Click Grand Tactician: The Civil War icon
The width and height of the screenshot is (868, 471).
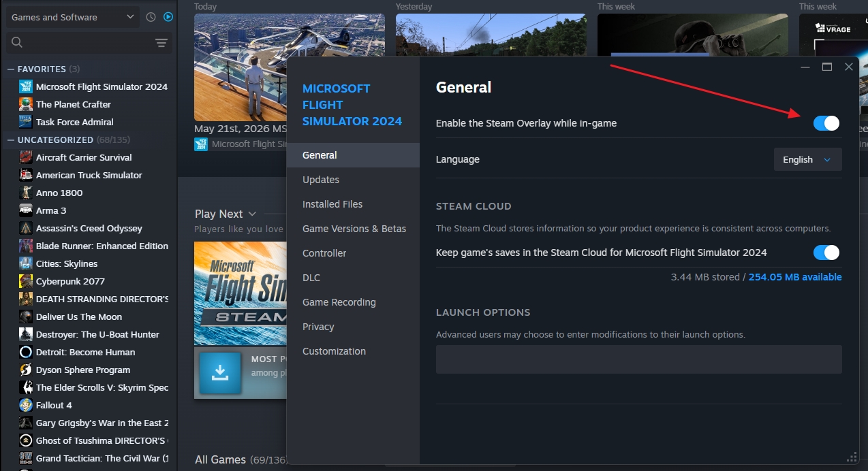point(25,458)
